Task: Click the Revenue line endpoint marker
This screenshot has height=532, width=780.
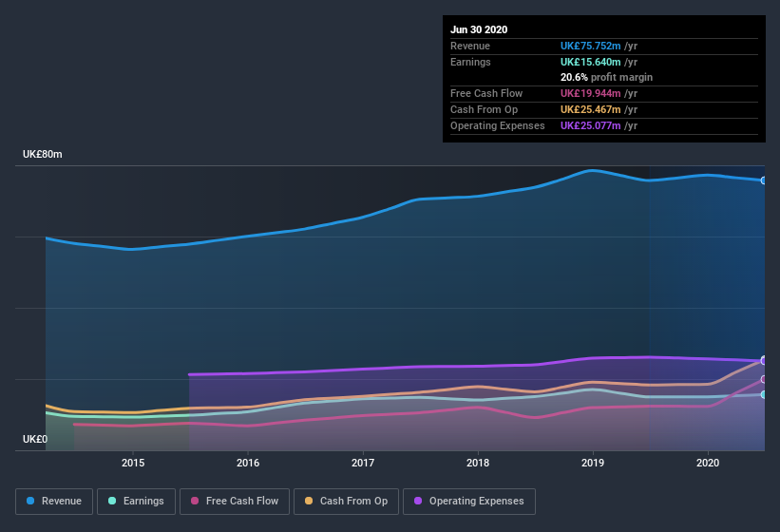Action: click(x=764, y=180)
